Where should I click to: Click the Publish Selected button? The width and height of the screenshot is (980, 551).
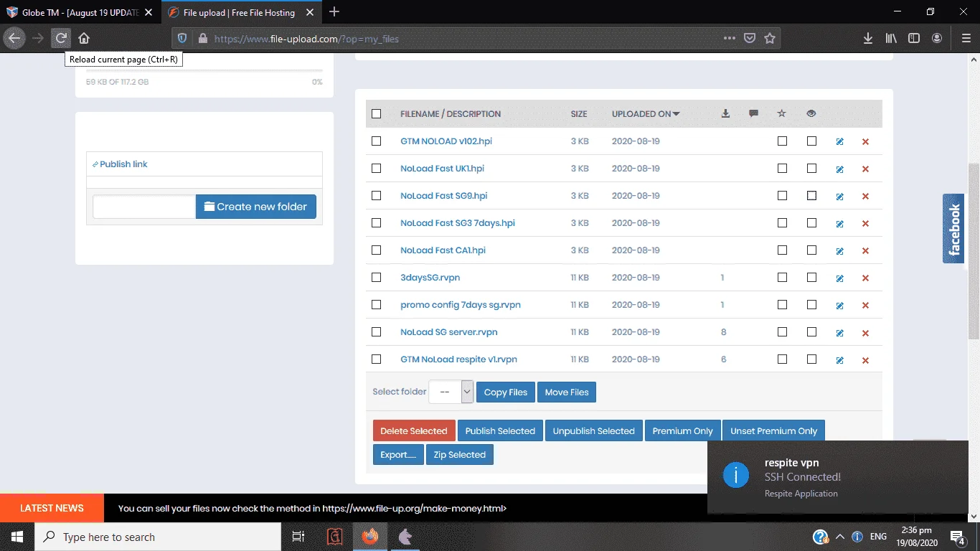500,431
